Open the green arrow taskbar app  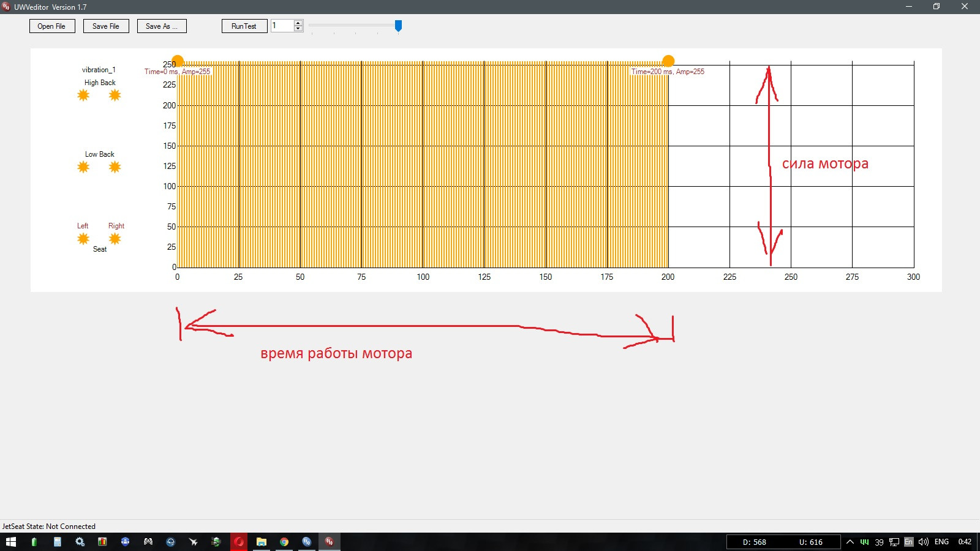click(216, 542)
